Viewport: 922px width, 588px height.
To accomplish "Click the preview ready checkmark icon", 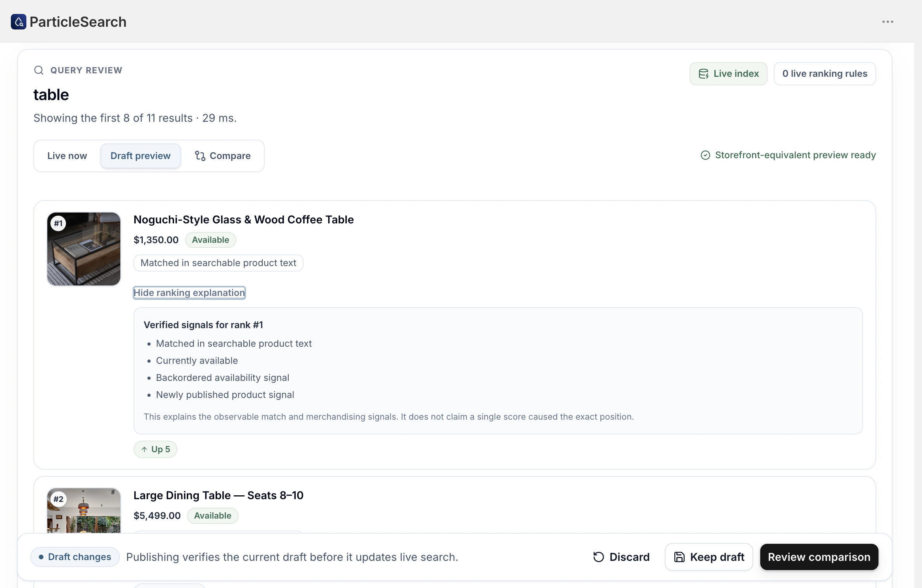I will (x=705, y=155).
